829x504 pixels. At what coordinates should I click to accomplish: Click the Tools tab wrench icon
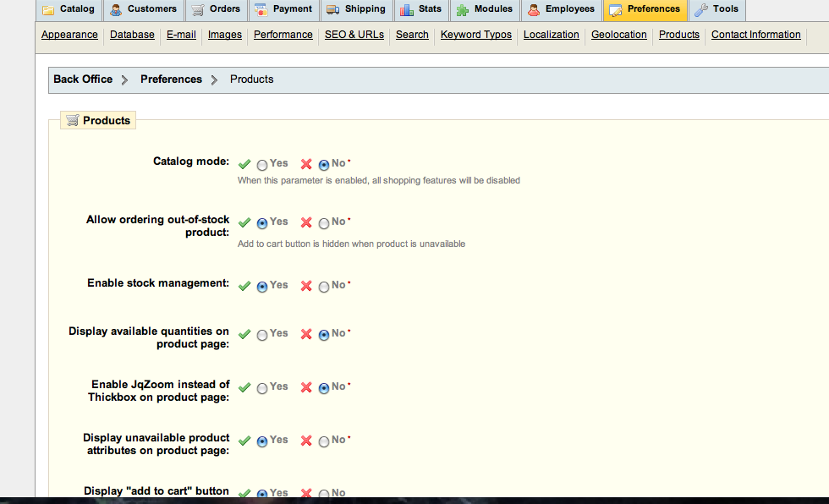pyautogui.click(x=701, y=9)
